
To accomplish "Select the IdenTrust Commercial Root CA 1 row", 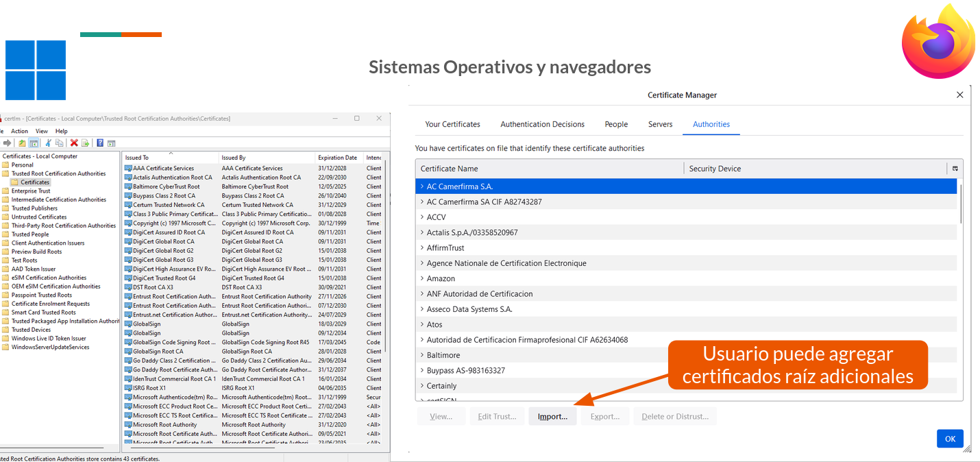I will (253, 378).
